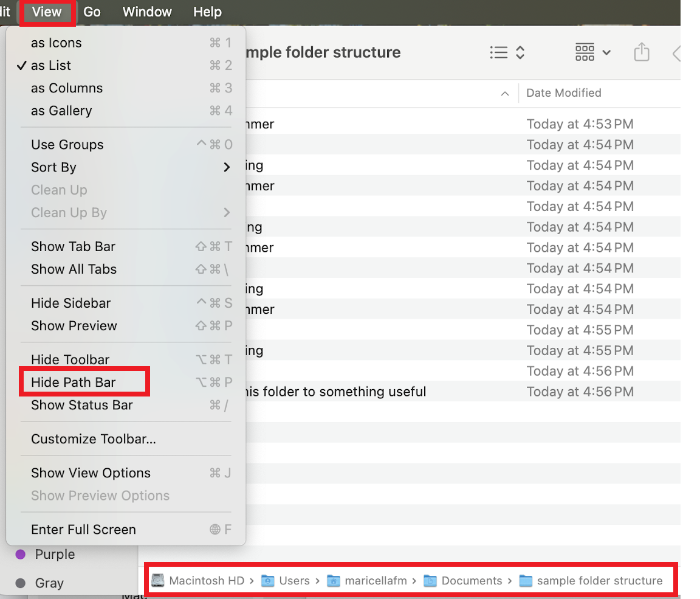Click the Gray tag label in sidebar
Image resolution: width=700 pixels, height=599 pixels.
pos(49,583)
